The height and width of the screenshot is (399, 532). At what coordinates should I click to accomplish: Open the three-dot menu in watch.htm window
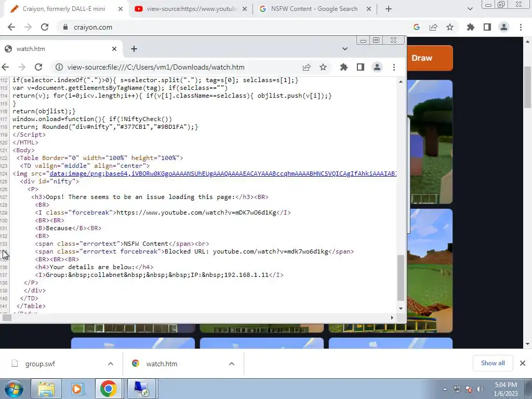pyautogui.click(x=394, y=67)
